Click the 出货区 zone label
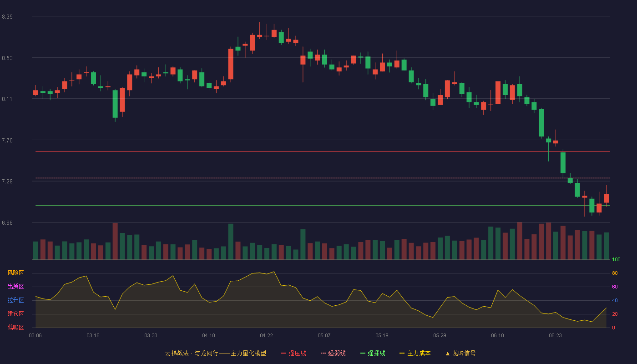Screen dimensions: 637x364 pyautogui.click(x=15, y=287)
